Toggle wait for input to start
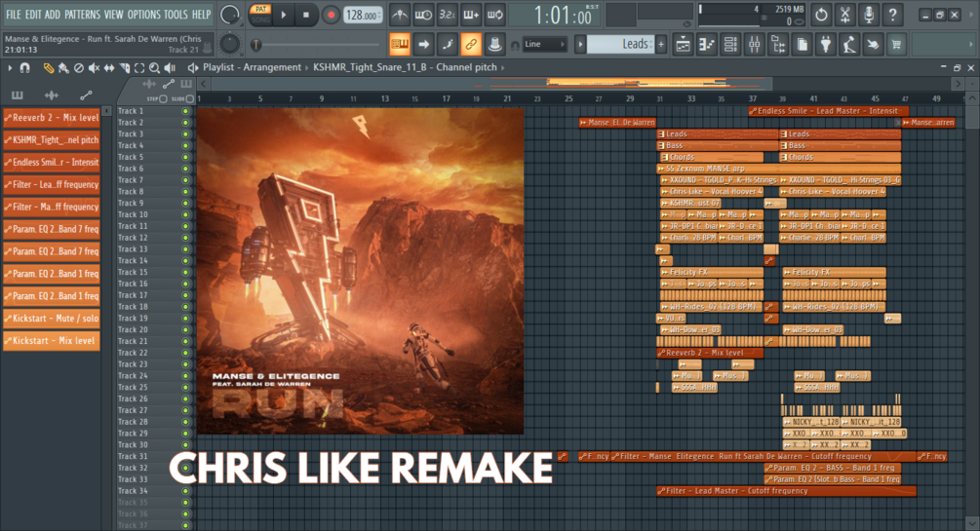 (x=423, y=15)
